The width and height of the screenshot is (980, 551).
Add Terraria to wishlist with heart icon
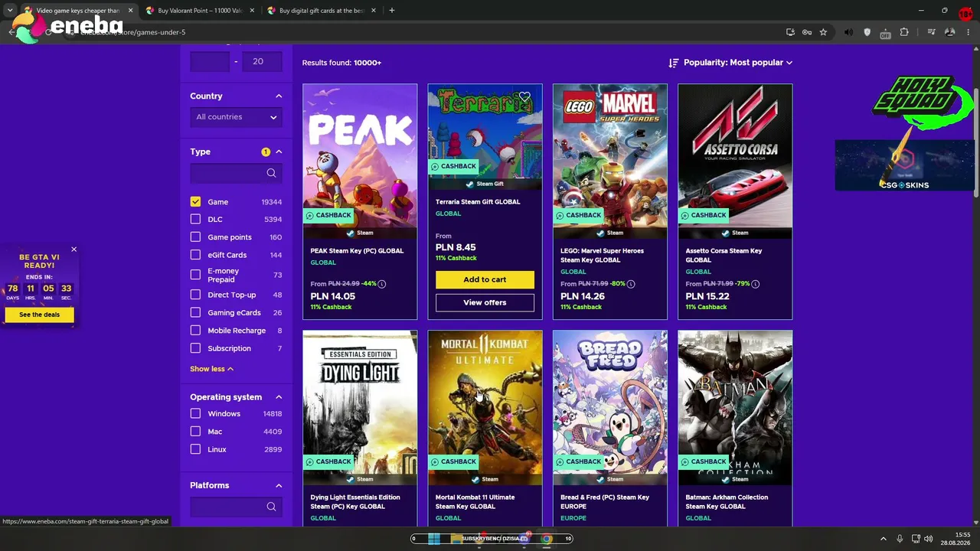point(524,97)
